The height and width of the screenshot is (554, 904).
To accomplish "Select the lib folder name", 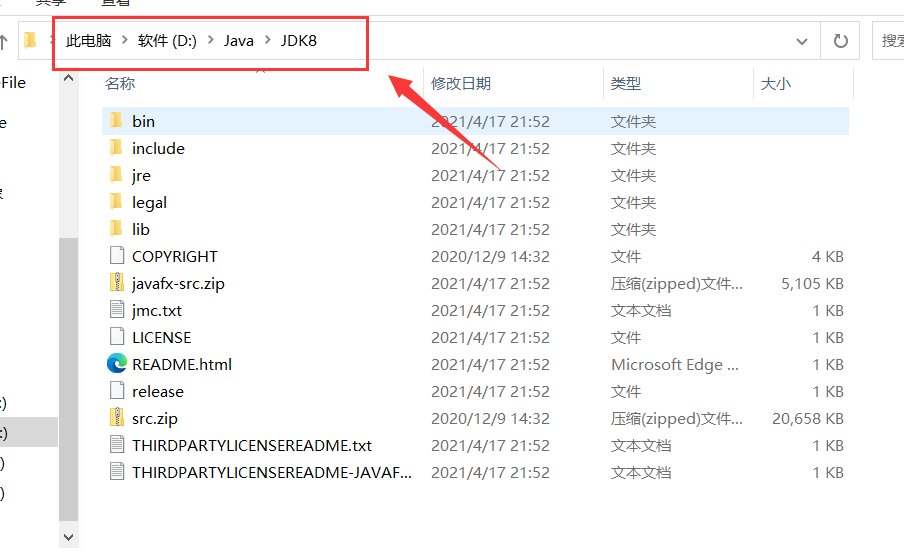I will click(x=141, y=229).
